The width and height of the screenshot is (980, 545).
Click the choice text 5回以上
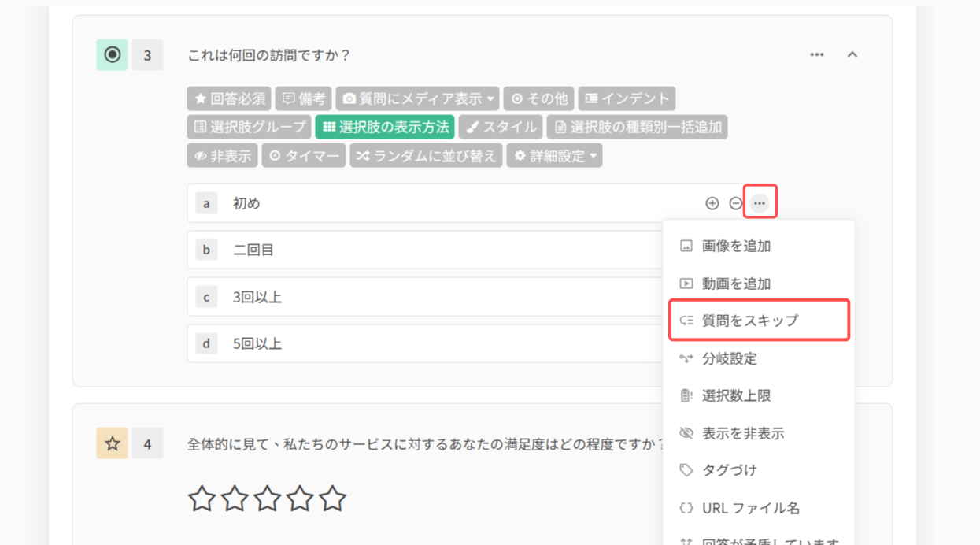point(257,344)
